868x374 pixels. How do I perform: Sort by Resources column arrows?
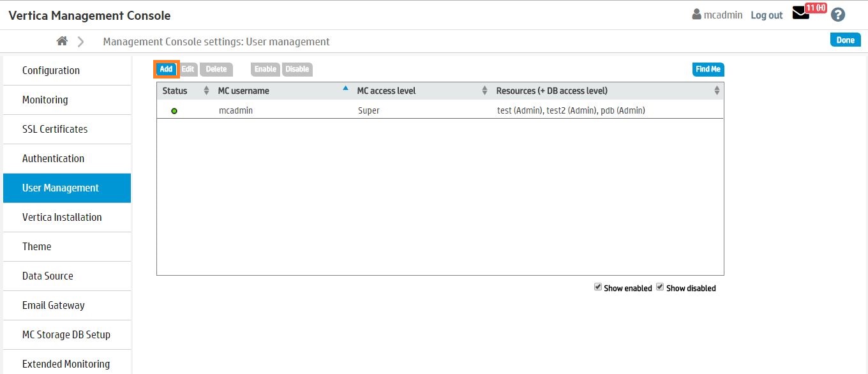click(717, 91)
